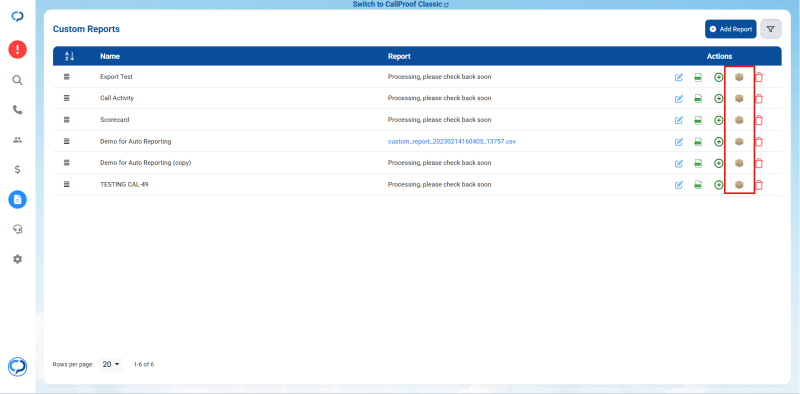The width and height of the screenshot is (800, 394).
Task: Select the Demo for Auto Reporting (copy) name
Action: click(x=145, y=163)
